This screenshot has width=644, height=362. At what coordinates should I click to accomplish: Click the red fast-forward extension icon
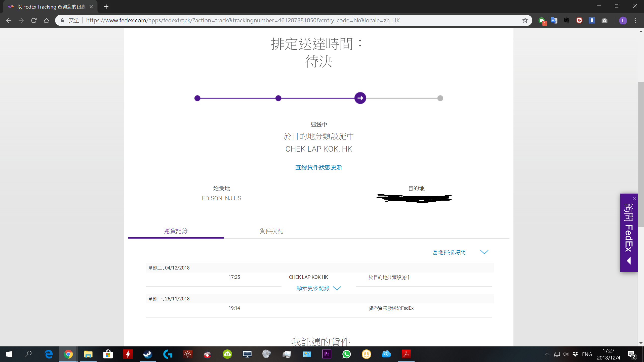579,20
